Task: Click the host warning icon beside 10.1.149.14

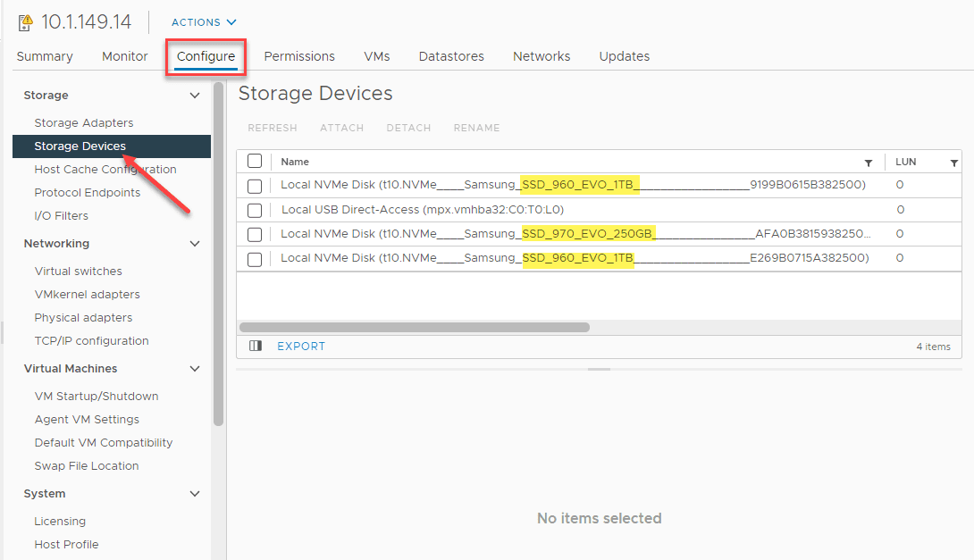Action: (25, 22)
